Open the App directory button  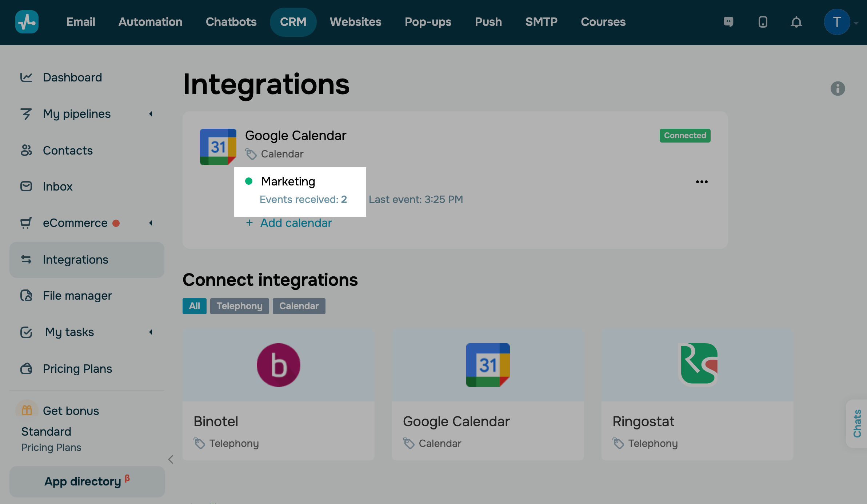pos(87,481)
